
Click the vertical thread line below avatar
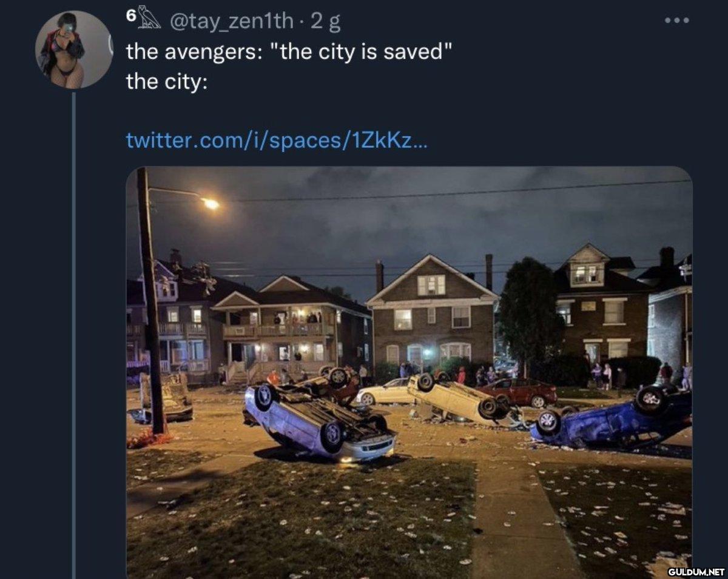coord(73,335)
